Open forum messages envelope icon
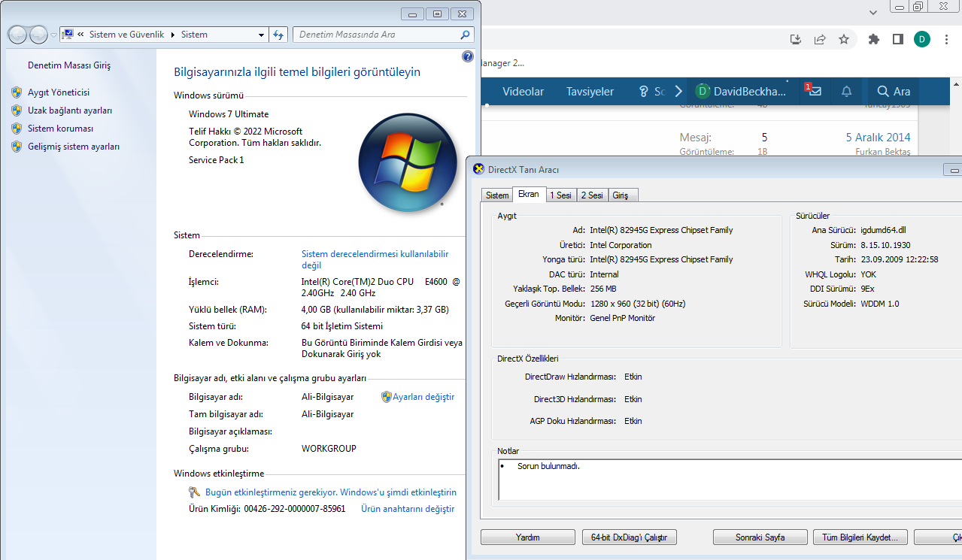 click(x=815, y=91)
